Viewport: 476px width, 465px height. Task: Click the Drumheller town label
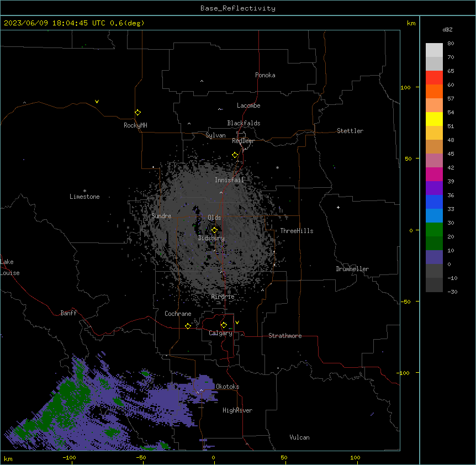tap(352, 269)
